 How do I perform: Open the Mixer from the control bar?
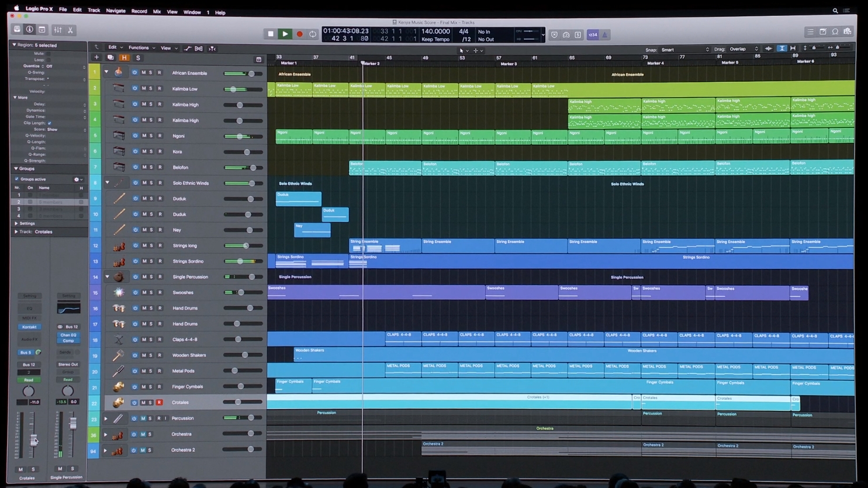[58, 30]
